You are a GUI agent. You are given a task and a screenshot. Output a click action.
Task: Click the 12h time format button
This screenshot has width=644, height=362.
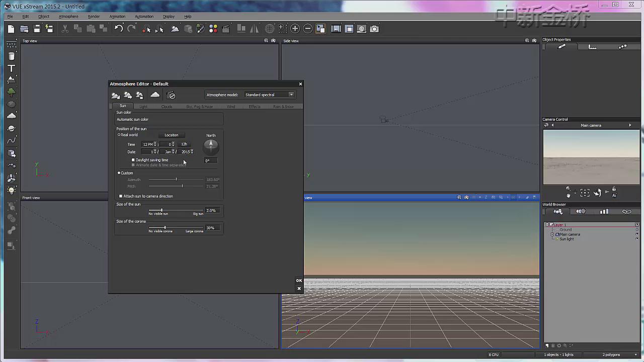click(x=184, y=144)
